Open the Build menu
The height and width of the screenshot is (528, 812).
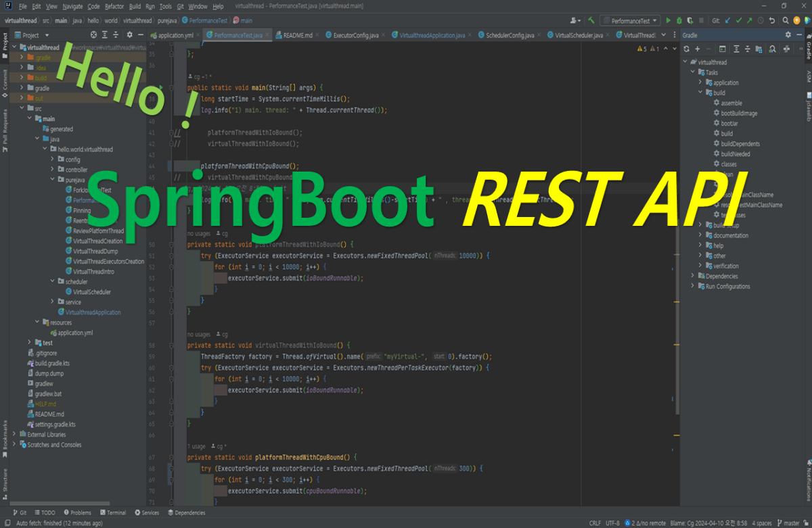click(135, 6)
